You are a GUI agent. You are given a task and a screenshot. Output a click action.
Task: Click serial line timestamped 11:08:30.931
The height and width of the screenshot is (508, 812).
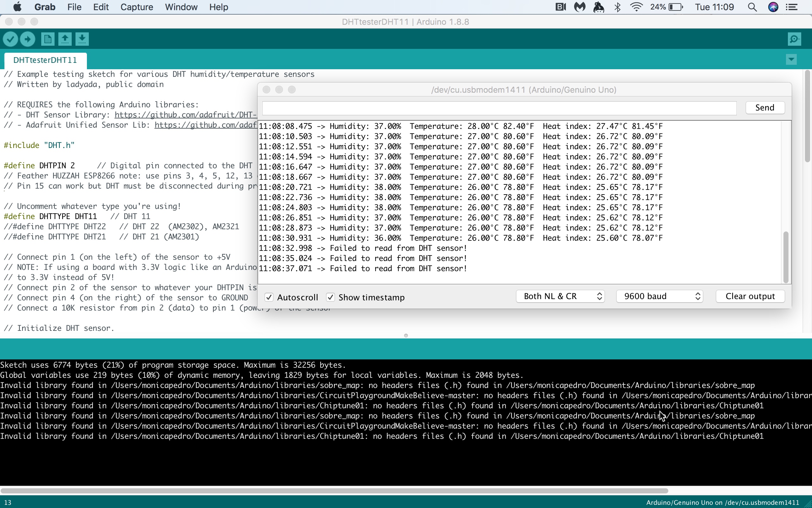(x=461, y=238)
